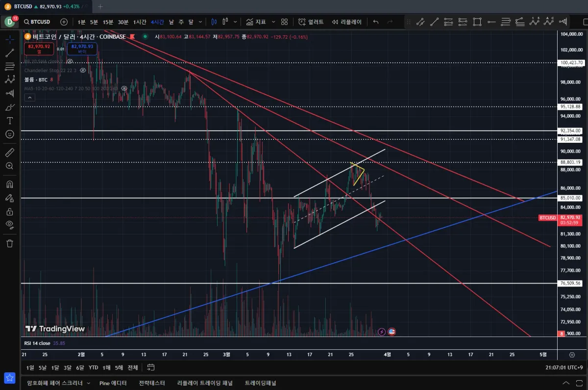
Task: Click the 리플레이 button
Action: tap(346, 22)
